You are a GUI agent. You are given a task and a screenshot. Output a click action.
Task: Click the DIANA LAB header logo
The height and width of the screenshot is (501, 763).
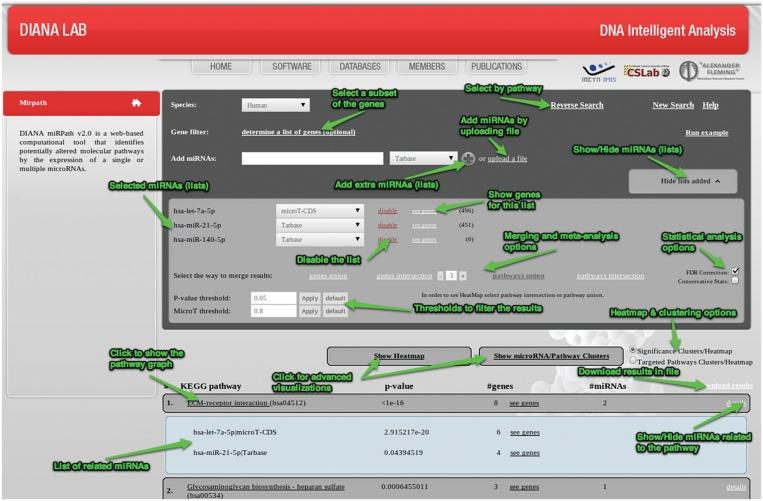pos(53,30)
